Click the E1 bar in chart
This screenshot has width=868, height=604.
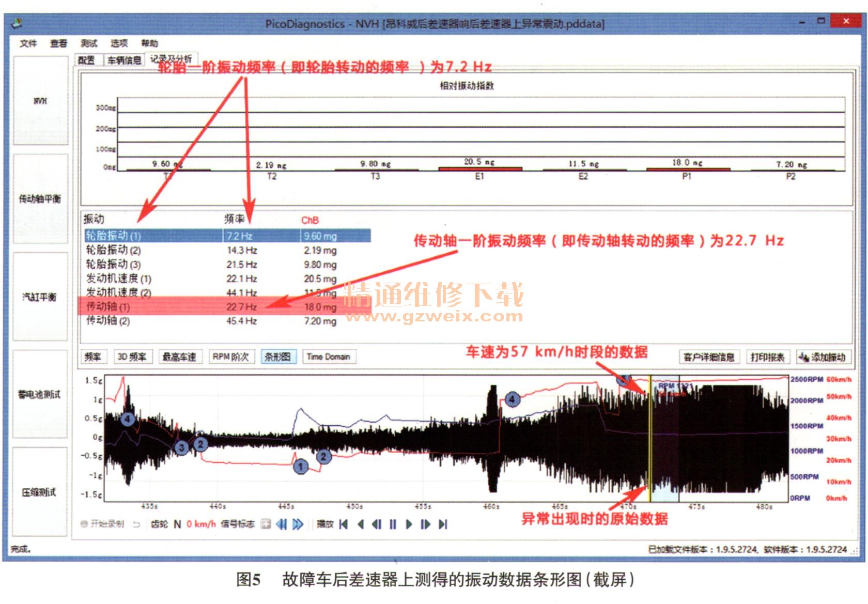pos(480,168)
